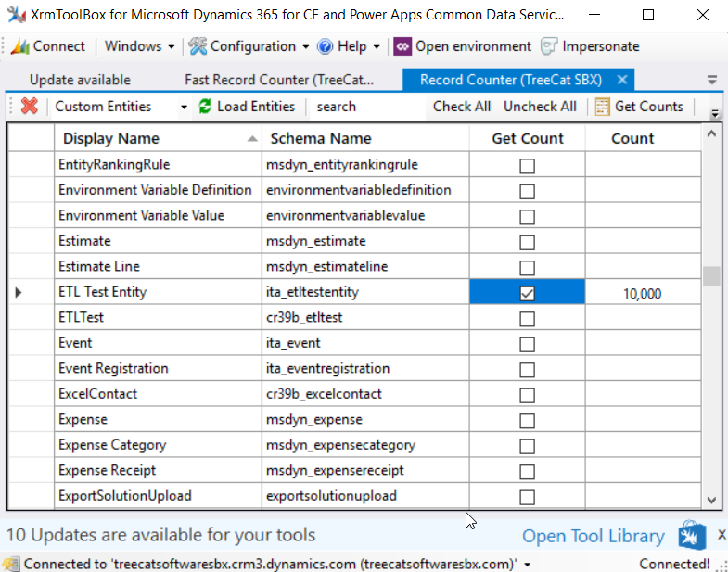
Task: Open the connection dropdown in the status bar
Action: [528, 565]
